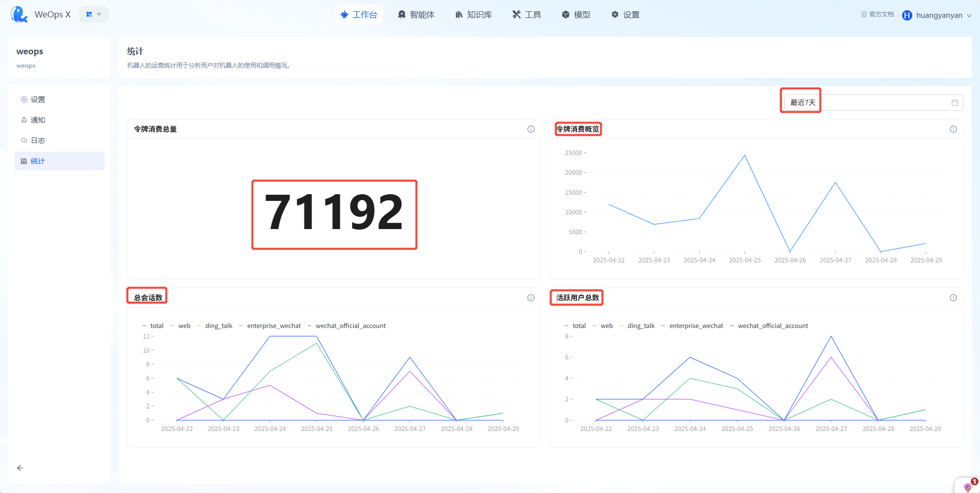Toggle web legend in 总会话数 chart
Image resolution: width=980 pixels, height=493 pixels.
[x=180, y=326]
